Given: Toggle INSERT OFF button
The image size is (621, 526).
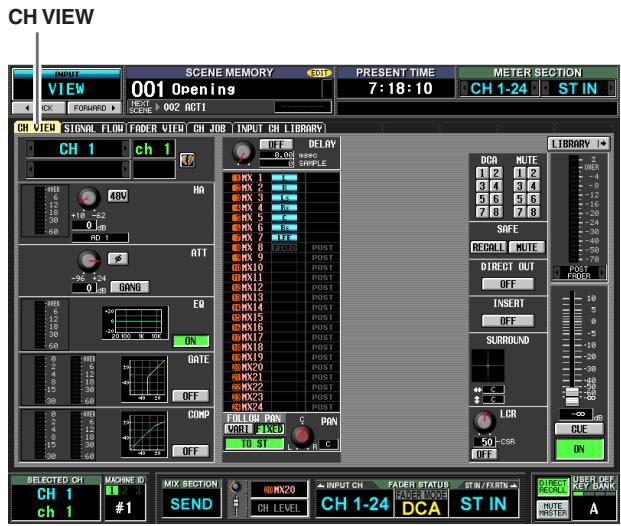Looking at the screenshot, I should pyautogui.click(x=508, y=321).
